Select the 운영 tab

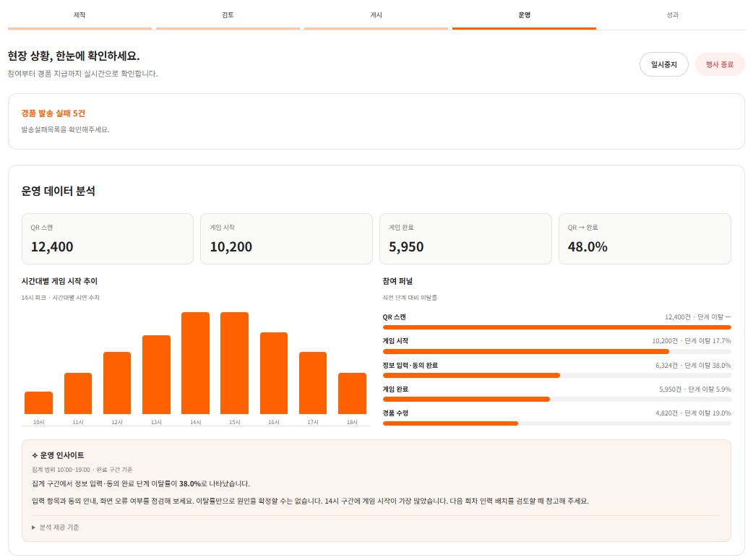(x=524, y=15)
